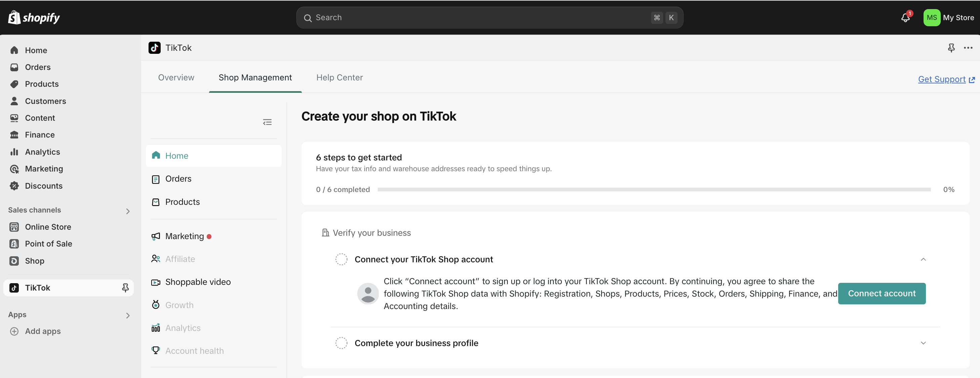Click the account avatar placeholder image

[368, 294]
